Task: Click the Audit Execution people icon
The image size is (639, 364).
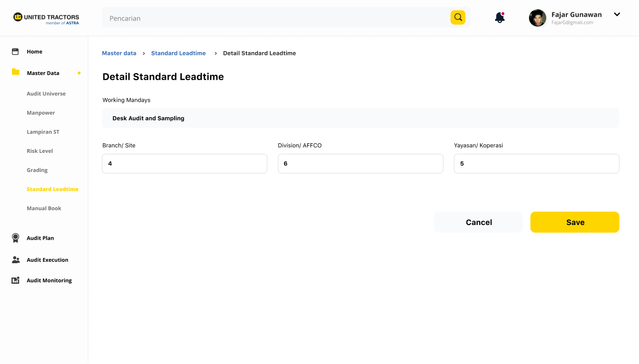Action: [x=16, y=260]
